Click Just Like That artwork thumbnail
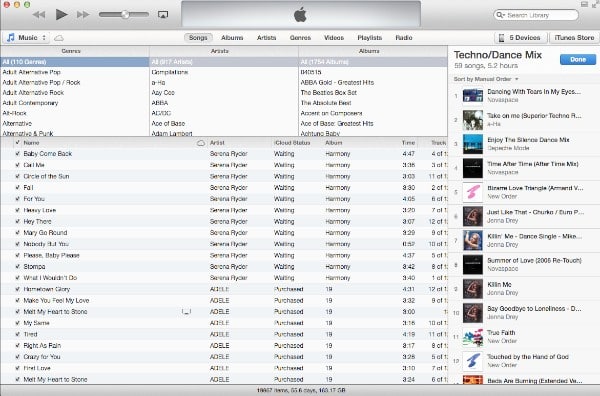Image resolution: width=600 pixels, height=396 pixels. (473, 216)
